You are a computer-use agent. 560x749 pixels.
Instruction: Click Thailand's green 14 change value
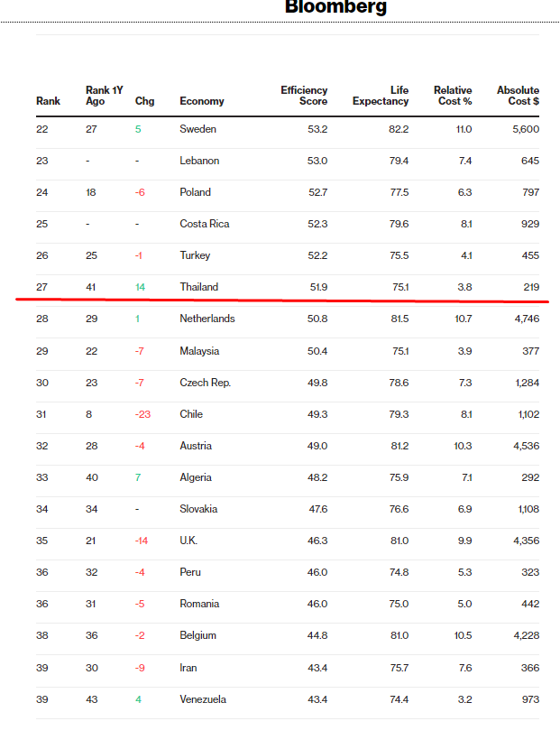click(141, 287)
